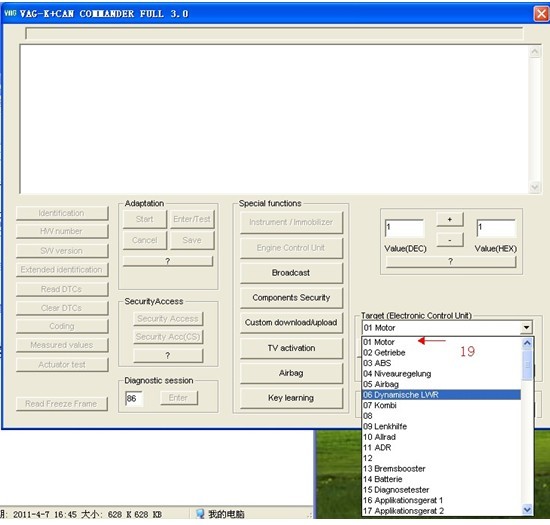550x525 pixels.
Task: Click Adaptation Cancel button
Action: point(145,240)
